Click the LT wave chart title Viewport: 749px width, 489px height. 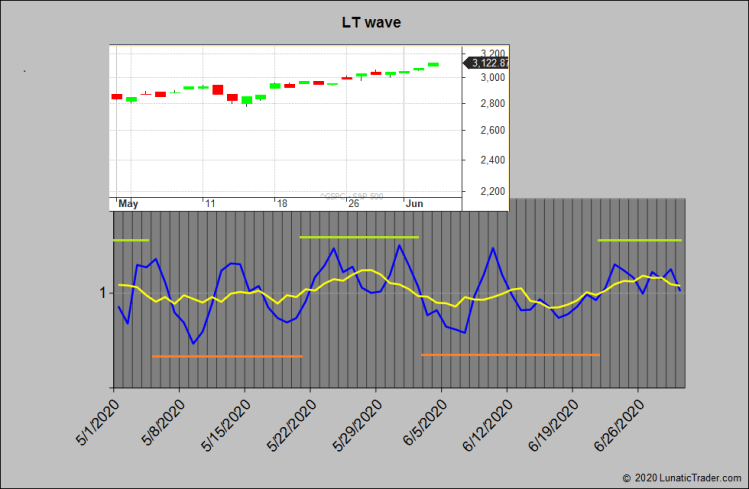tap(368, 22)
